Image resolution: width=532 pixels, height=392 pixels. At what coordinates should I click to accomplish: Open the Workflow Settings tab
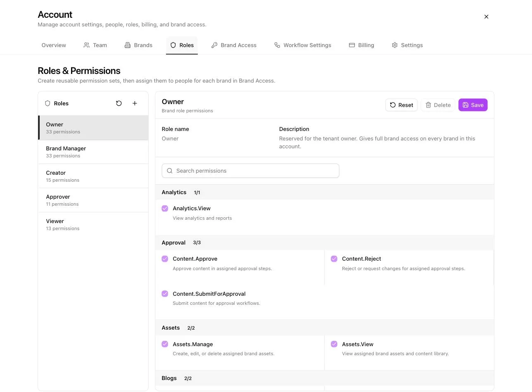(303, 45)
